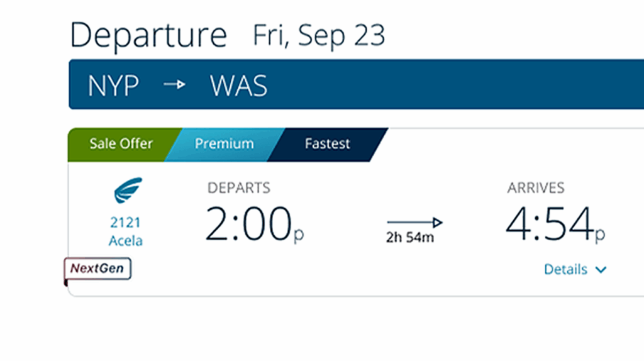Click the arrow between NYP and WAS

coord(174,85)
